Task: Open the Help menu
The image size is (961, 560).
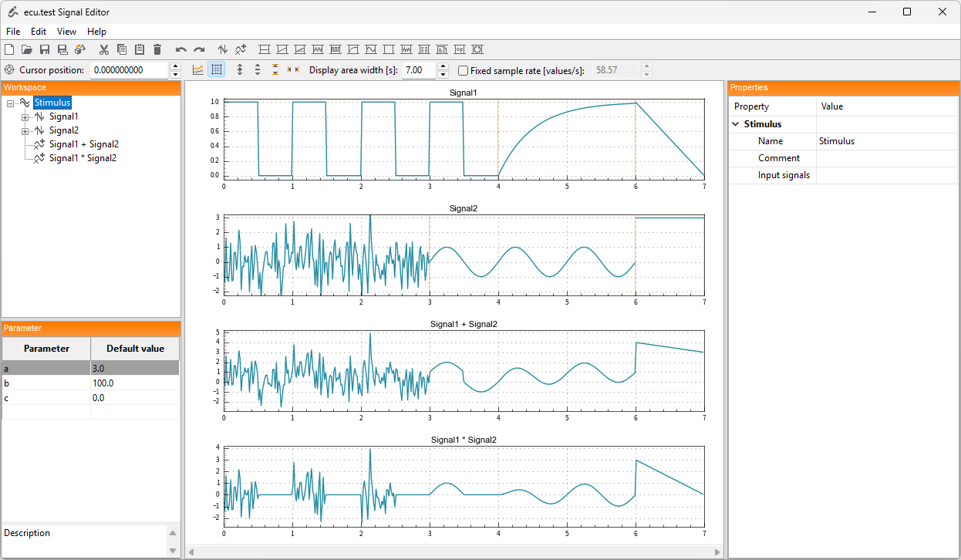Action: click(96, 32)
